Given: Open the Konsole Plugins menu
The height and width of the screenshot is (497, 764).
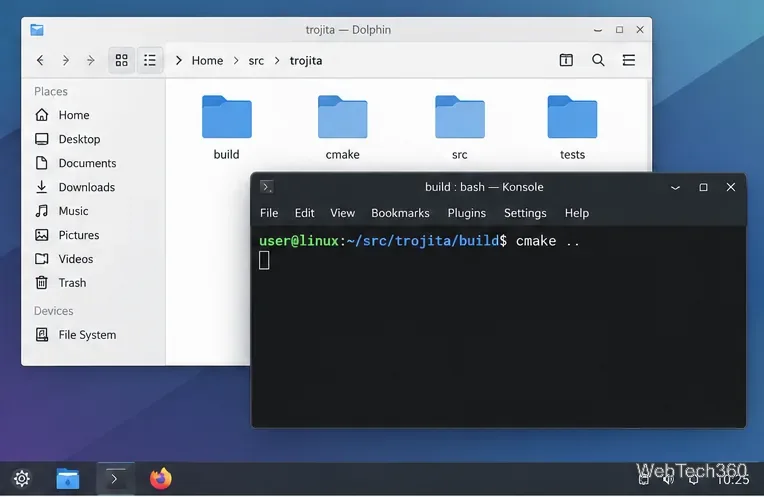Looking at the screenshot, I should click(x=467, y=213).
